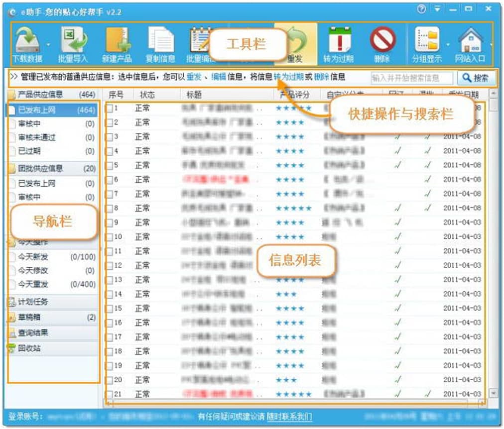The image size is (504, 429).
Task: Select 审核未通过 navigation item
Action: click(52, 137)
